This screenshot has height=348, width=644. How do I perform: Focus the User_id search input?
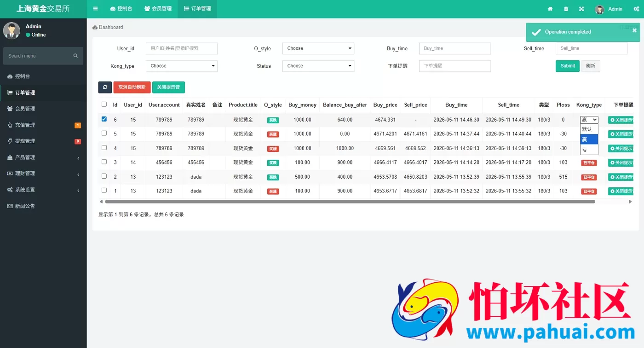click(182, 48)
